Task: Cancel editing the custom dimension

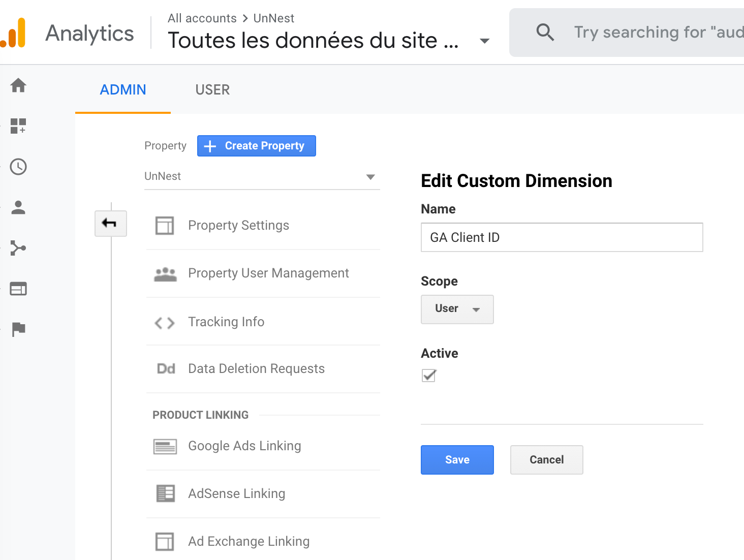Action: point(547,460)
